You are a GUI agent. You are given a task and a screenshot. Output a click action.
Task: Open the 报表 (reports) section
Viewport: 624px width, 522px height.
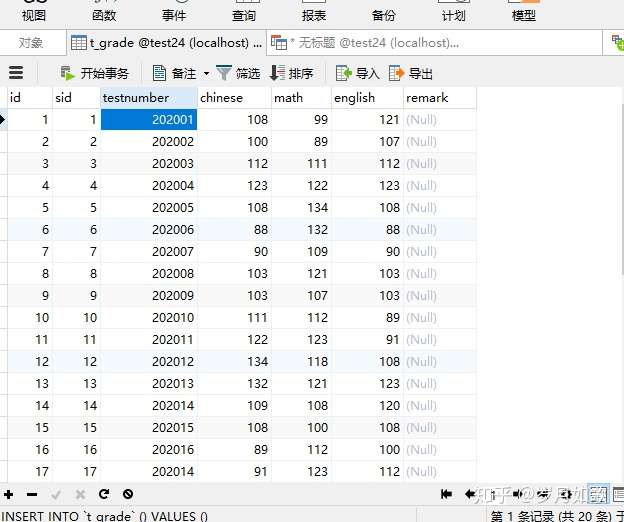point(314,12)
